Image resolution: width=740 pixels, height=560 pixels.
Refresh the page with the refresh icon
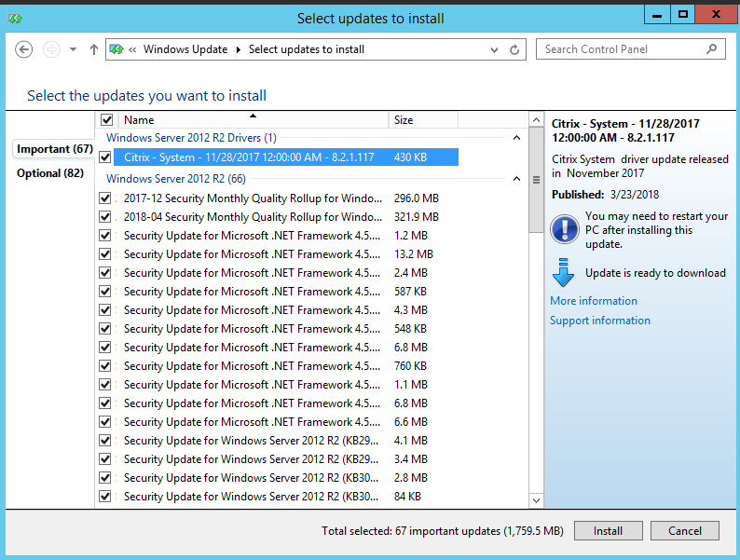514,49
